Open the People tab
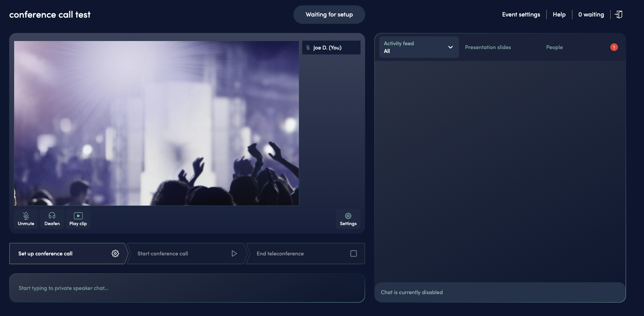Viewport: 644px width, 316px height. coord(554,47)
